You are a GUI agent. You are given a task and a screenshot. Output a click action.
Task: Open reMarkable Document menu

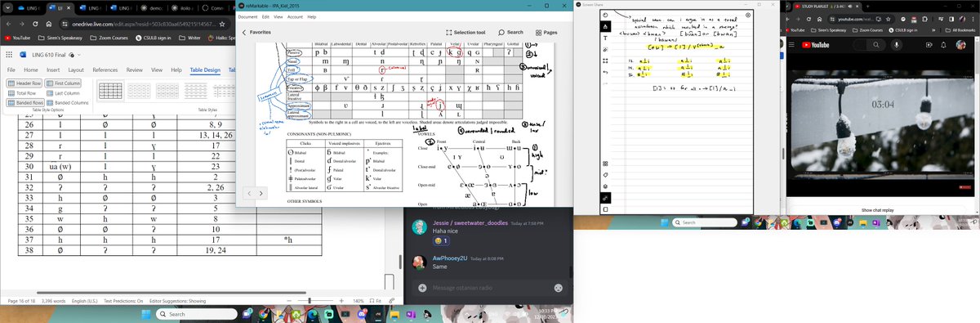coord(248,16)
